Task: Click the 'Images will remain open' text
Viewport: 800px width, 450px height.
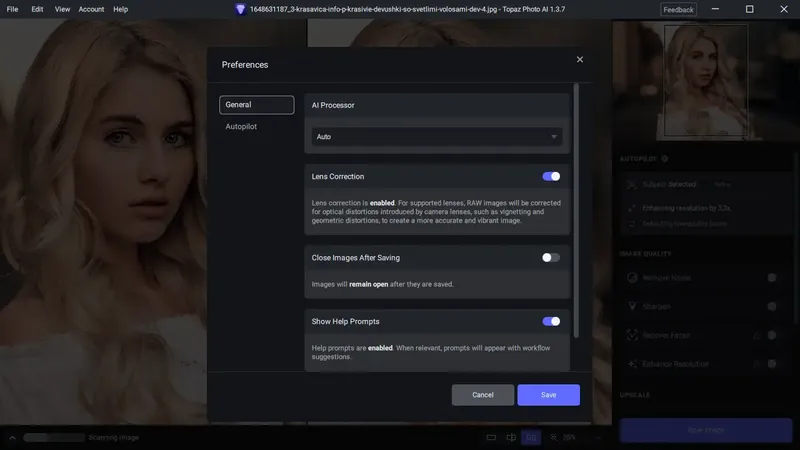Action: (382, 284)
